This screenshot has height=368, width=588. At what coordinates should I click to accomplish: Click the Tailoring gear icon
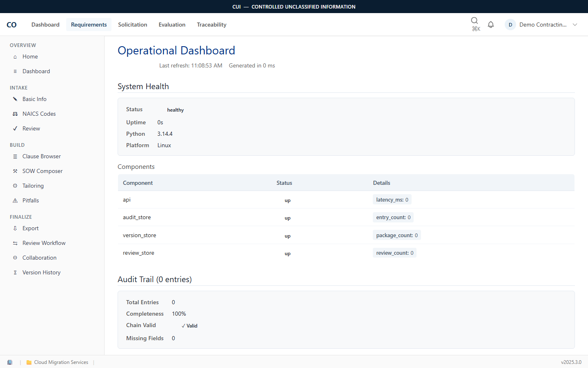tap(15, 186)
